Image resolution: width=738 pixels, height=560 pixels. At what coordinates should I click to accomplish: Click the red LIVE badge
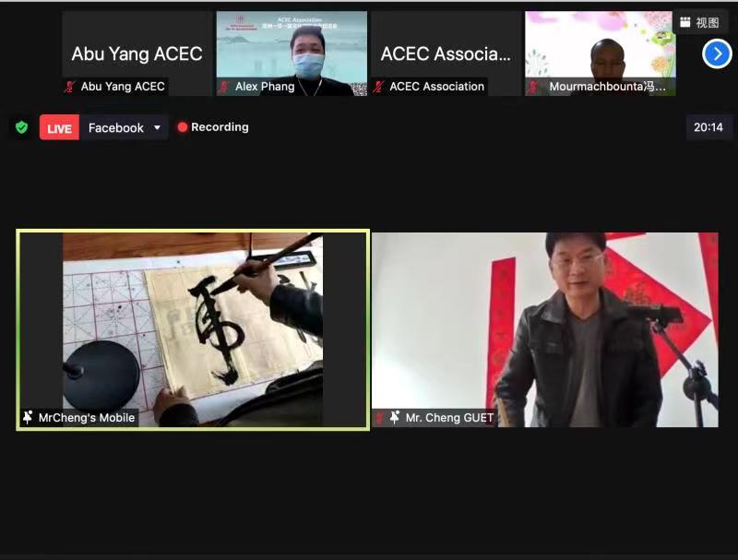[59, 127]
